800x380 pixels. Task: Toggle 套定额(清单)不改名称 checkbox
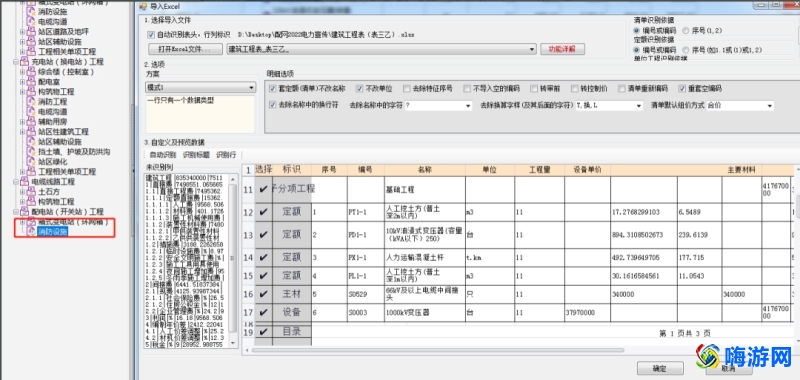pyautogui.click(x=273, y=88)
